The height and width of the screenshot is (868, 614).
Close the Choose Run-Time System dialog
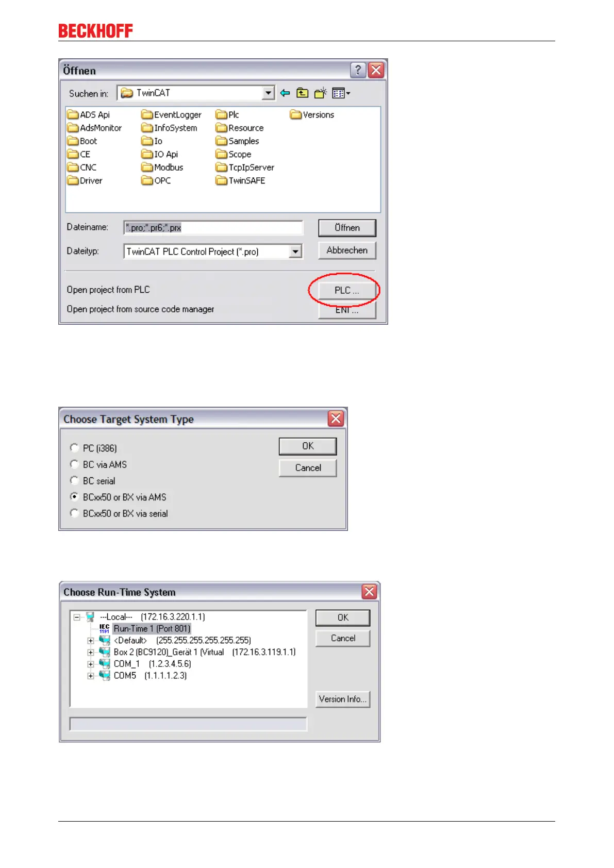tap(369, 592)
